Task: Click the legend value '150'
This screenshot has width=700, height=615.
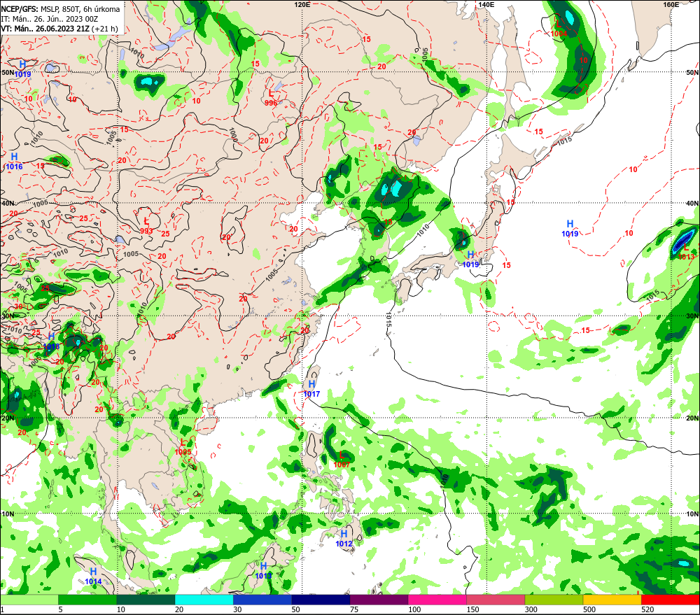Action: click(x=472, y=609)
